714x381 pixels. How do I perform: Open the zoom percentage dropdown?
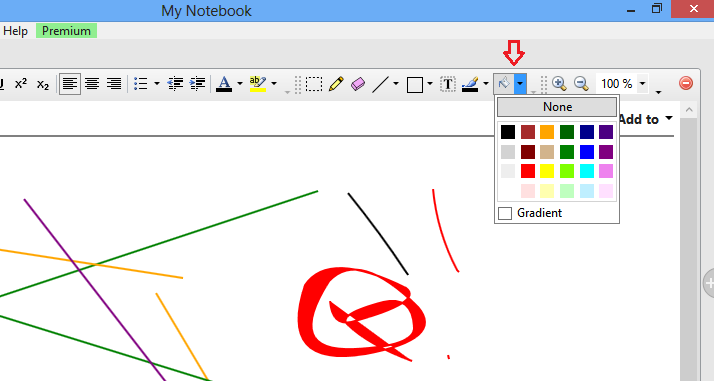point(643,84)
